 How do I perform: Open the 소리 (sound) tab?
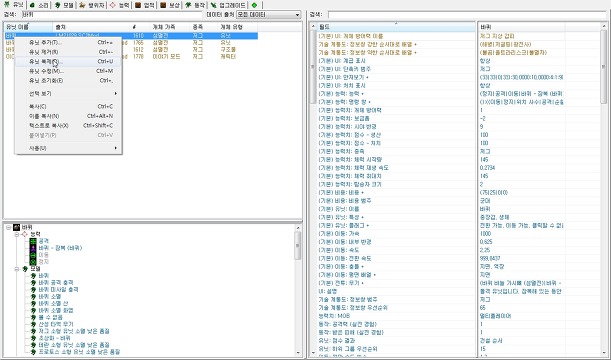(x=38, y=5)
